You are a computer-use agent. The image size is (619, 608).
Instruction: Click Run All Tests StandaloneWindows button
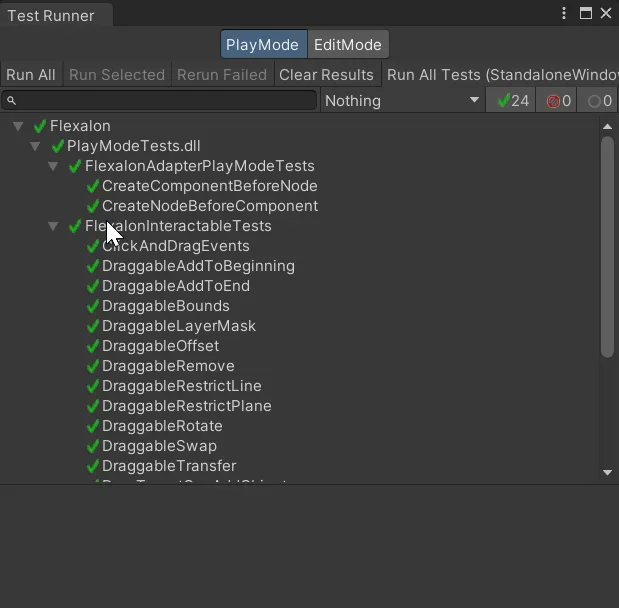501,74
